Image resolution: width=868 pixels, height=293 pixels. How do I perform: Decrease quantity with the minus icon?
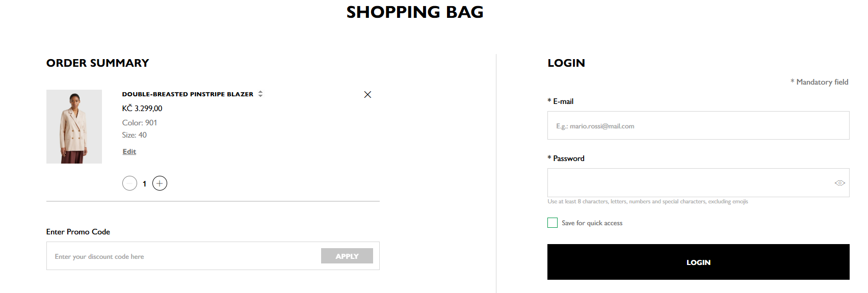[129, 183]
